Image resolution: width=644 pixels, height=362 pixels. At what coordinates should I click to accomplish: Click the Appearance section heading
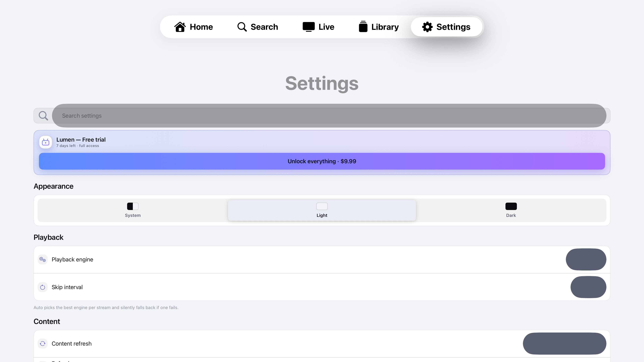(x=53, y=186)
